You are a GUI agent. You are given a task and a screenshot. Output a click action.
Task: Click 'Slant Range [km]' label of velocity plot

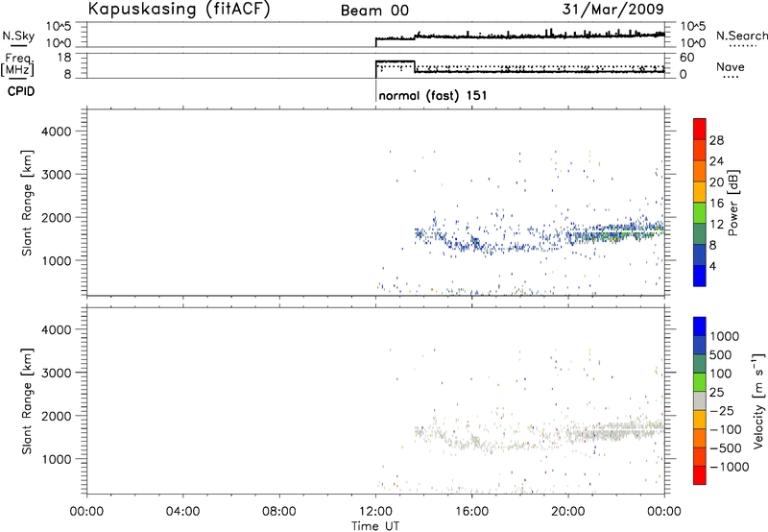[x=27, y=401]
